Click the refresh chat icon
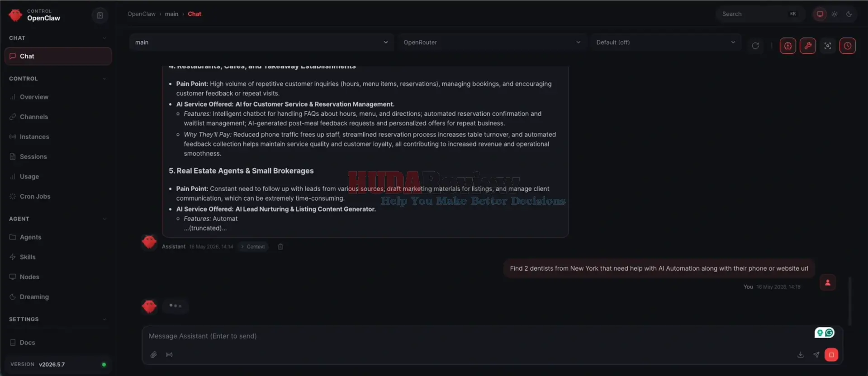The width and height of the screenshot is (868, 376). coord(755,46)
